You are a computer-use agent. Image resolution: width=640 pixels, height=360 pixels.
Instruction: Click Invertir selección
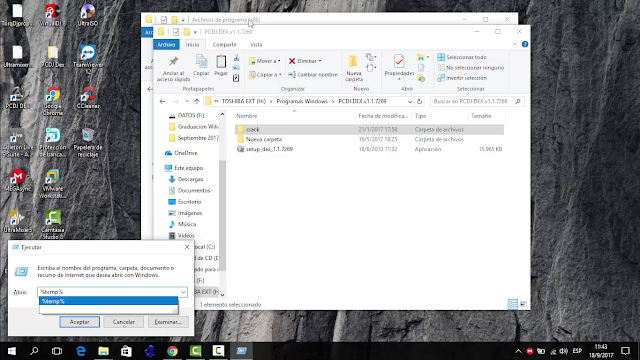point(462,78)
